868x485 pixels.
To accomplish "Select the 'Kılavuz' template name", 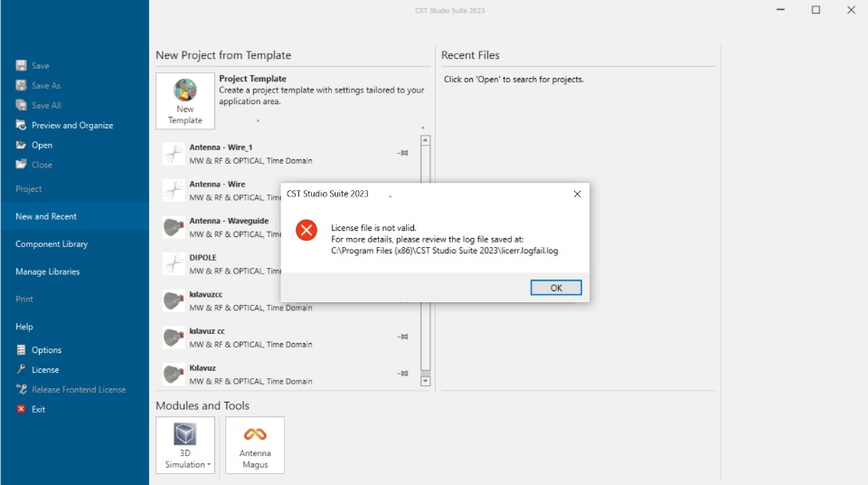I will click(203, 368).
